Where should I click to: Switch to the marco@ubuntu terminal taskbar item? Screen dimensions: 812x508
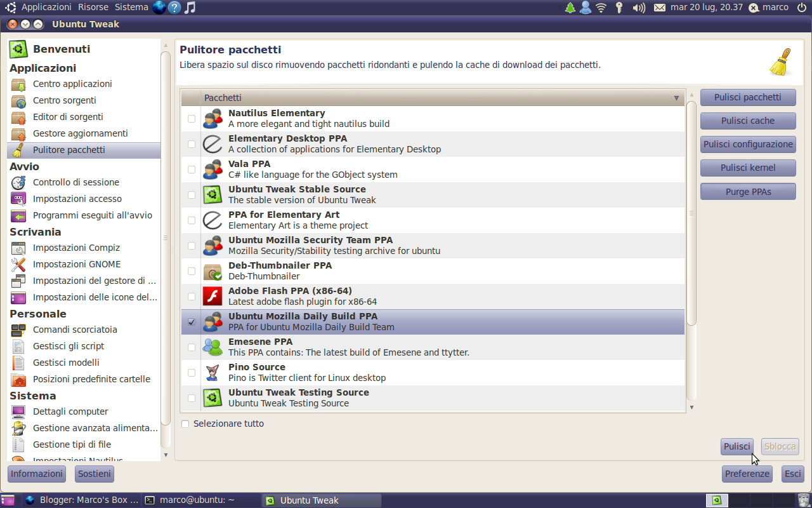(202, 500)
